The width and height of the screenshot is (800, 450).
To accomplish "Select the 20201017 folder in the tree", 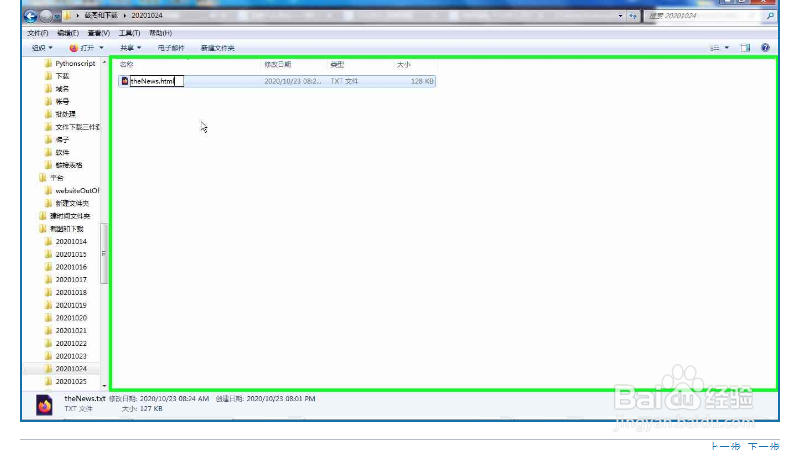I will pyautogui.click(x=71, y=280).
